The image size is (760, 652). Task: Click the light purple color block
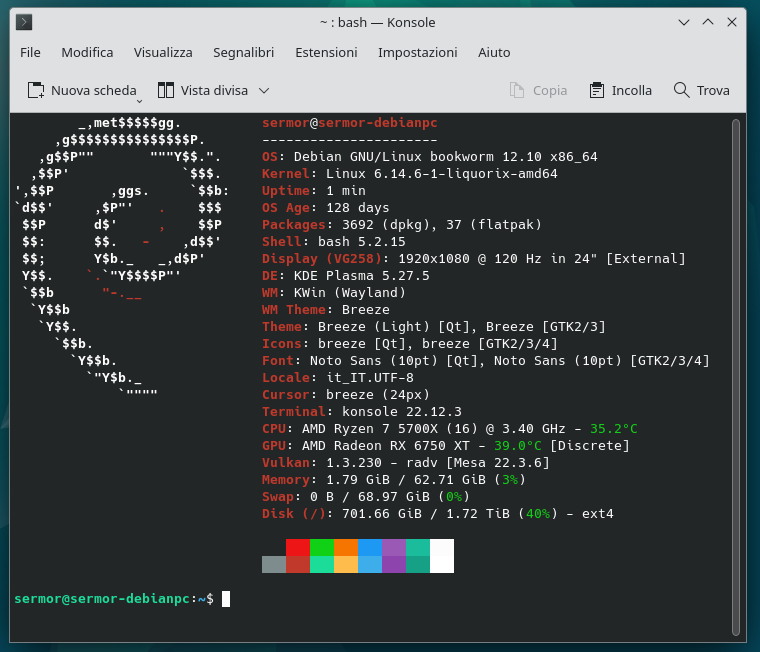[x=394, y=547]
